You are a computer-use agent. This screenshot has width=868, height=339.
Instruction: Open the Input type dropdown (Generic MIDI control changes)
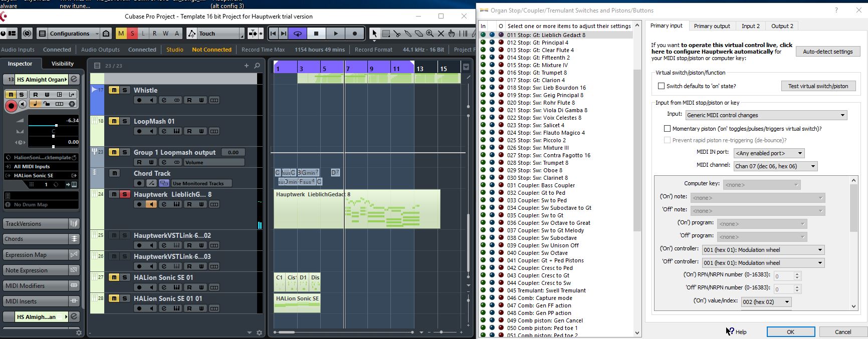[x=766, y=115]
